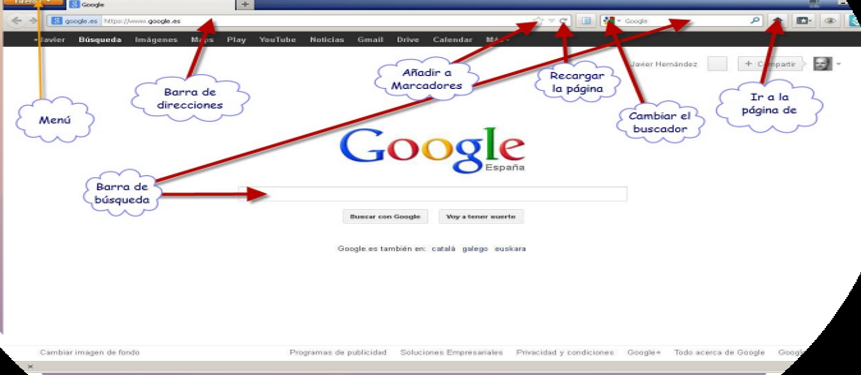Click the google.es site identity badge
This screenshot has width=861, height=375.
tap(73, 21)
